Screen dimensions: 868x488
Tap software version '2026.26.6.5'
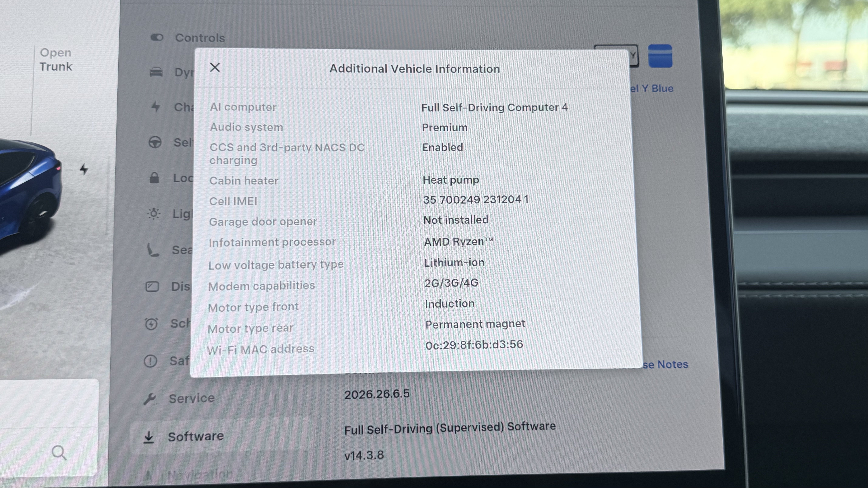377,394
